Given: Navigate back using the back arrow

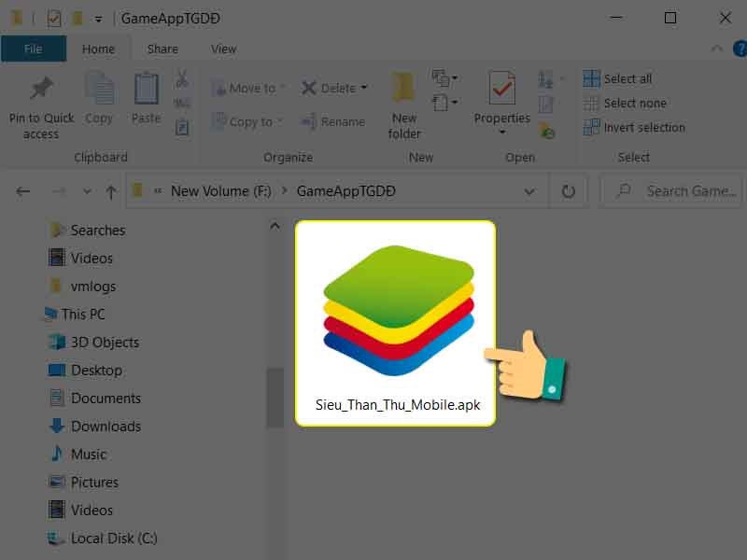Looking at the screenshot, I should pos(22,190).
